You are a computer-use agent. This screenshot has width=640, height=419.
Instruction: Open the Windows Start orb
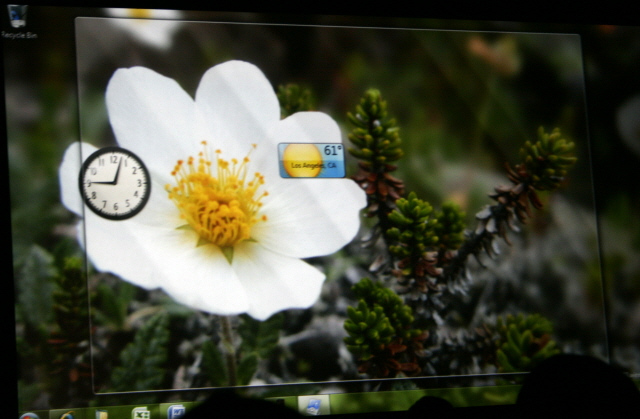(29, 416)
